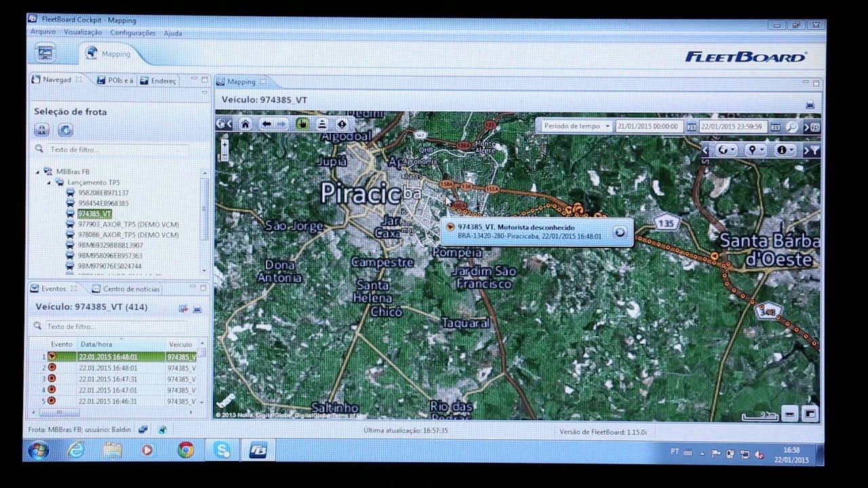Open the Visualização menu
Screen dimensions: 868x488
click(83, 33)
